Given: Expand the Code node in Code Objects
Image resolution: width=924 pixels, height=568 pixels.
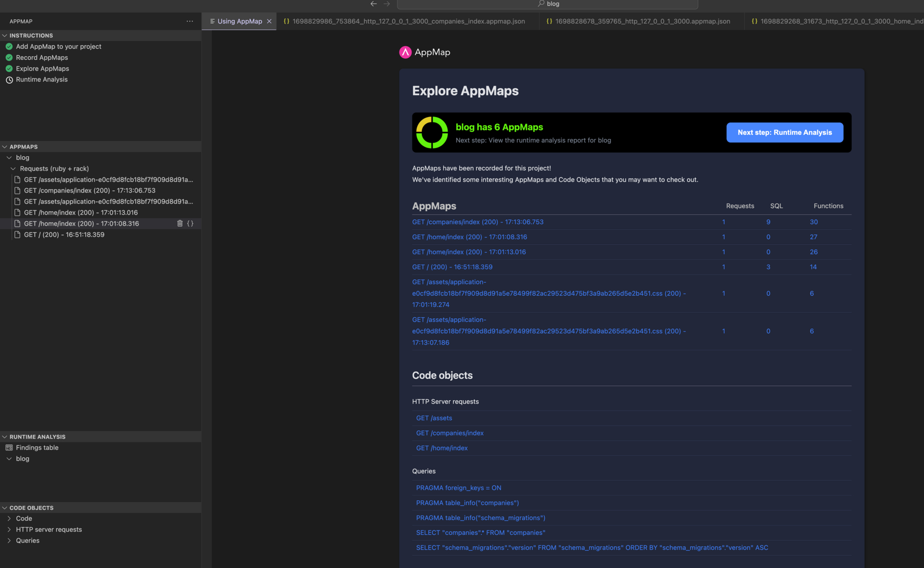Looking at the screenshot, I should tap(9, 518).
